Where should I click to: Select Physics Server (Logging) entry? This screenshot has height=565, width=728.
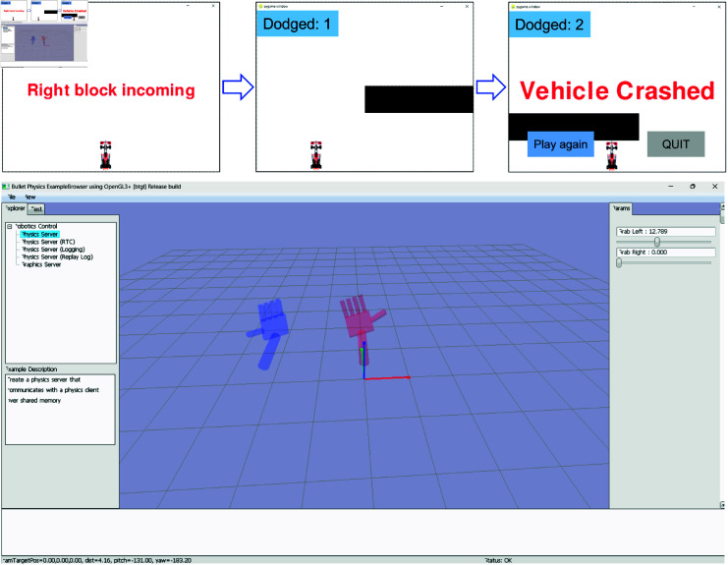click(x=53, y=250)
